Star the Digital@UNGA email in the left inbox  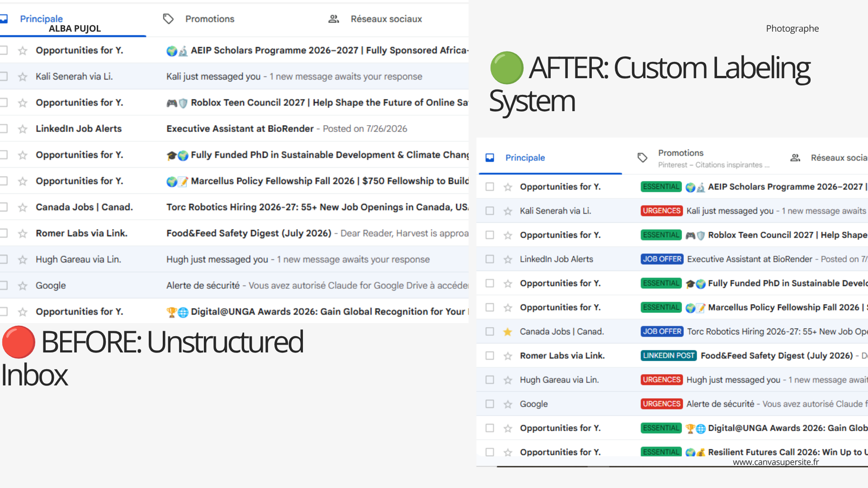23,312
